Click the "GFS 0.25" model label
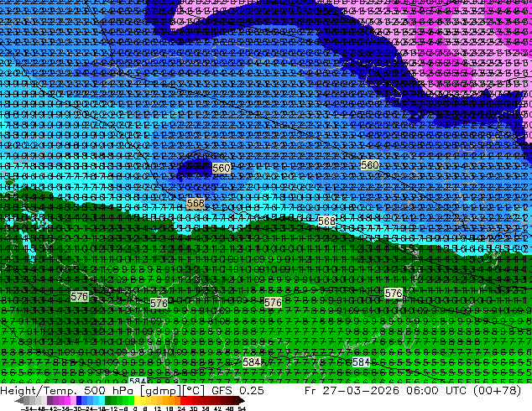This screenshot has height=411, width=532. (x=237, y=391)
